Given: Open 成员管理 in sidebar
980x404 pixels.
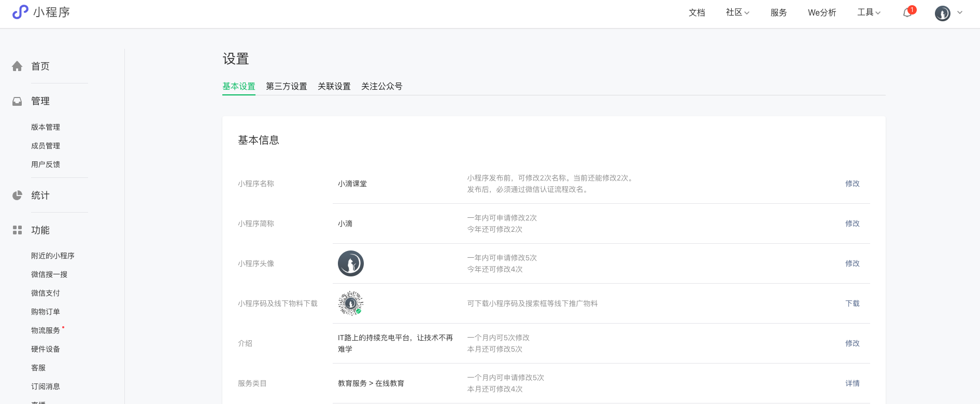Looking at the screenshot, I should point(46,146).
